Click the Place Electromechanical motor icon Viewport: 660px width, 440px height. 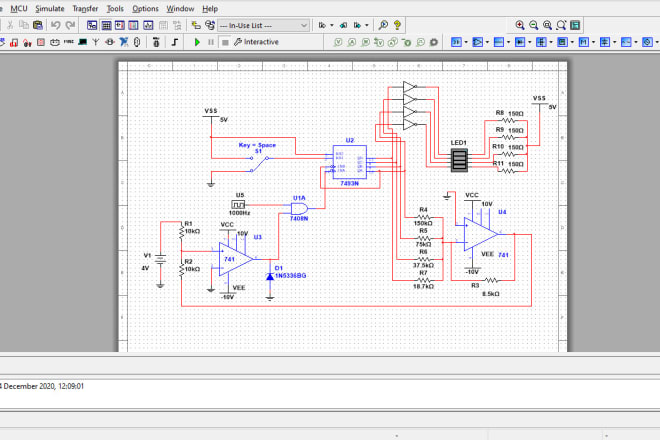[x=109, y=42]
